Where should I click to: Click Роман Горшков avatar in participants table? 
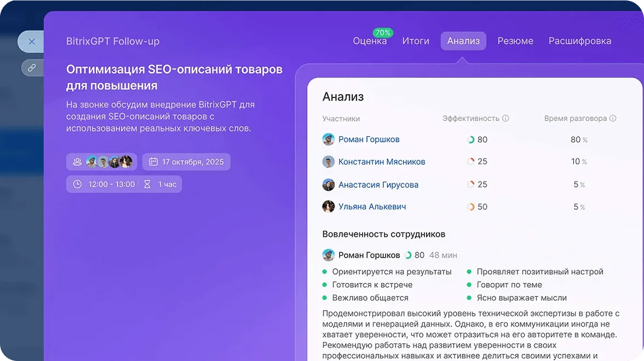(328, 139)
